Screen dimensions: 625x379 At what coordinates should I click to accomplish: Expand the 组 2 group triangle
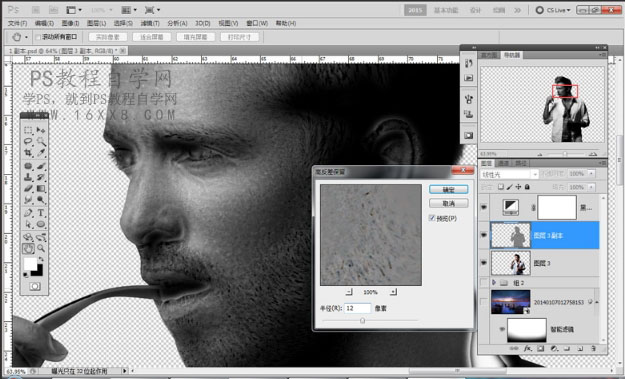coord(494,283)
